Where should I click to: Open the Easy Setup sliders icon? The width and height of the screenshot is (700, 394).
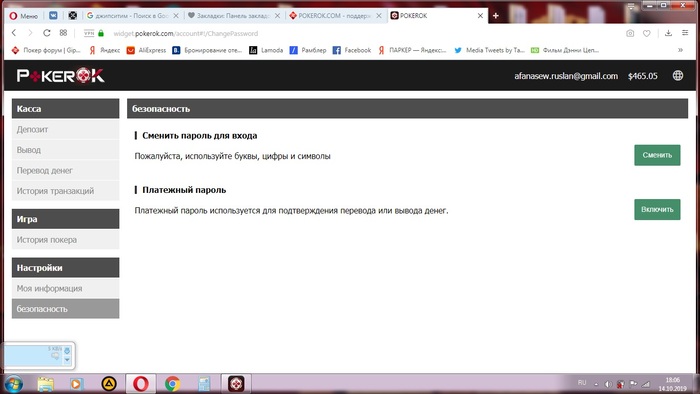(x=685, y=33)
